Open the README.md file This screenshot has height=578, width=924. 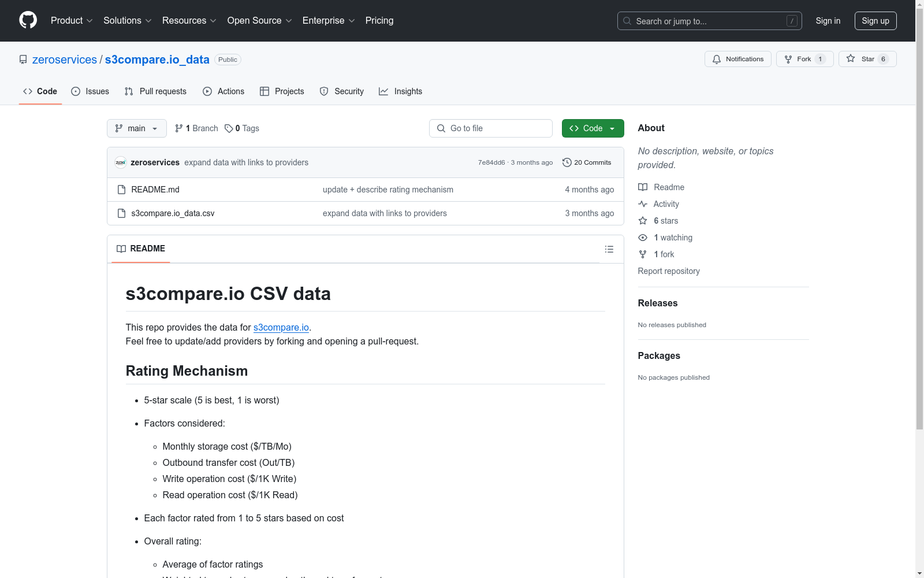155,190
